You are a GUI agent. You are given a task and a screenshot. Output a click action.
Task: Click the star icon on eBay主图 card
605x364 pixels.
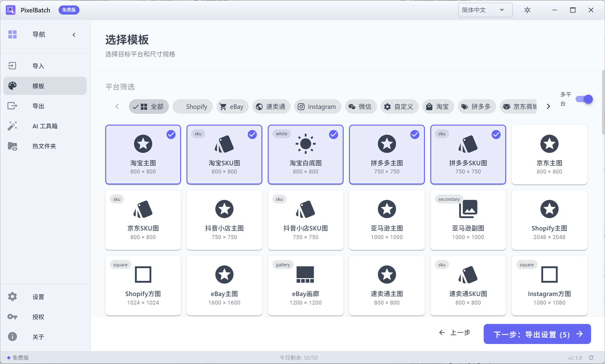224,275
